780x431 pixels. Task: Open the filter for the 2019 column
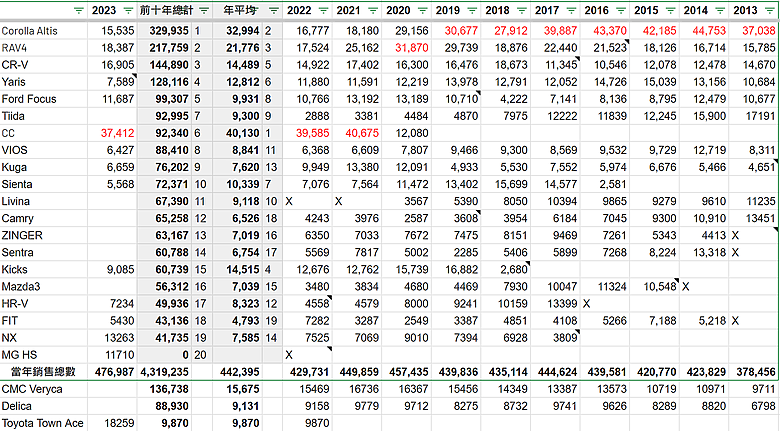[x=472, y=10]
